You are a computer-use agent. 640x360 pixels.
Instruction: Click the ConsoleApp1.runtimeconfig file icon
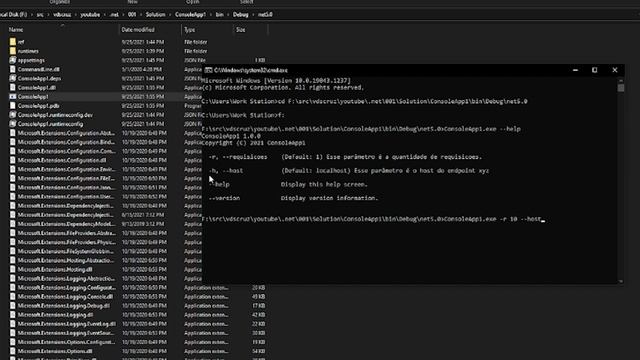point(13,124)
